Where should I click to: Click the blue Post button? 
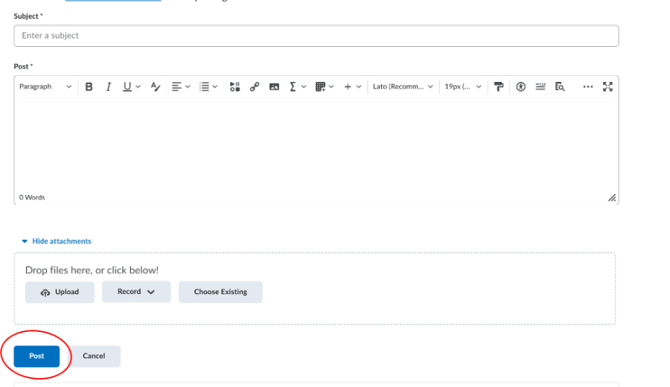(37, 356)
